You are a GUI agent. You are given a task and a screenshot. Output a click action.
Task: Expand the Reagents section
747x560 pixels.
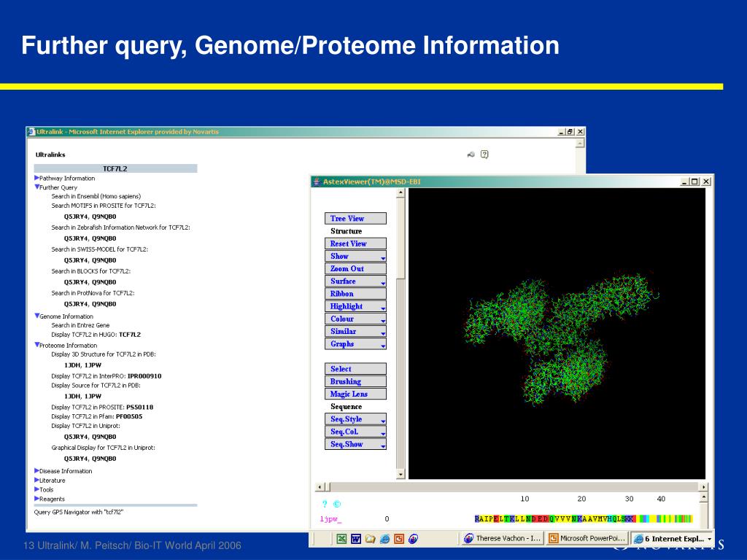coord(36,499)
